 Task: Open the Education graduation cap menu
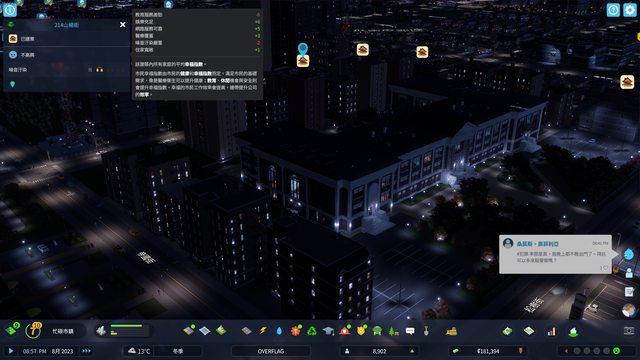click(x=328, y=331)
